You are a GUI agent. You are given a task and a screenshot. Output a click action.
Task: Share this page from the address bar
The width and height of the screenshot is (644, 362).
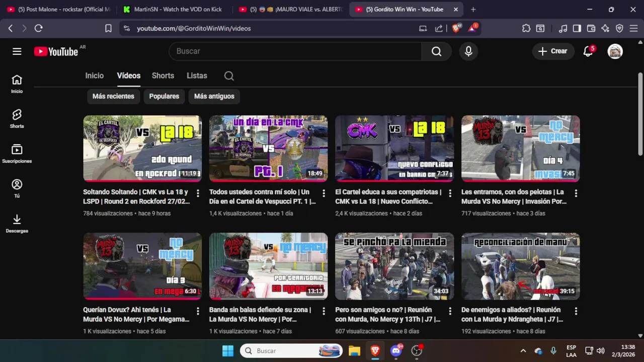439,28
